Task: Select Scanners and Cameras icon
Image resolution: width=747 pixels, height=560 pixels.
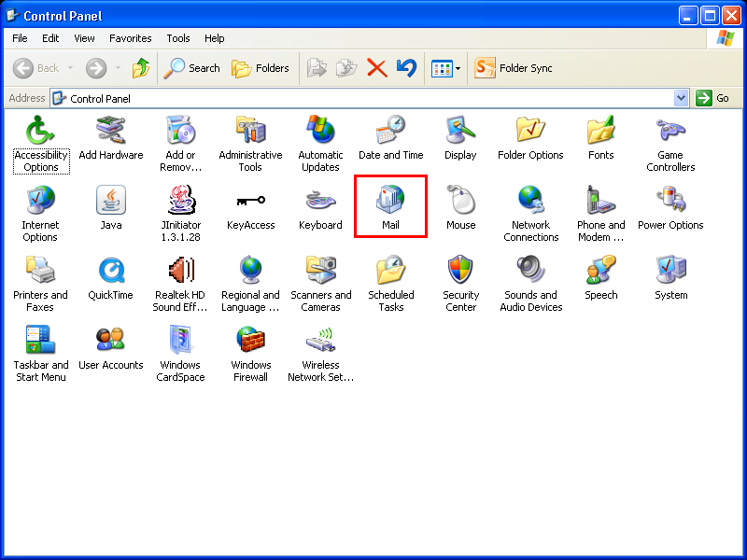Action: point(320,285)
